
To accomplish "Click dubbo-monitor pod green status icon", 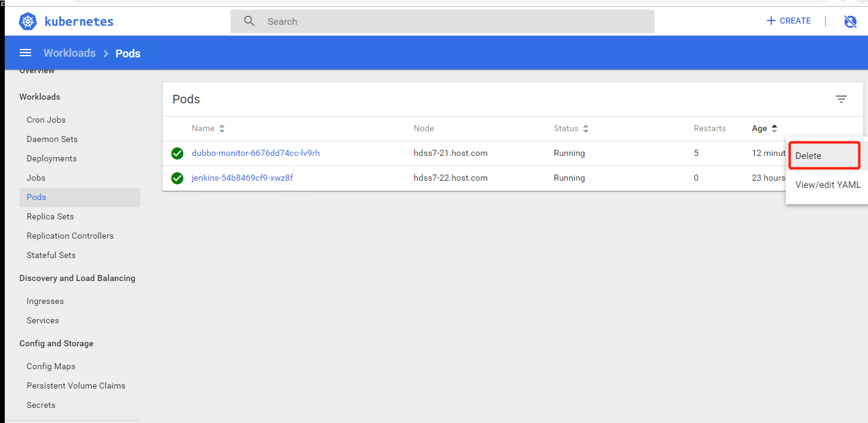I will click(x=177, y=153).
